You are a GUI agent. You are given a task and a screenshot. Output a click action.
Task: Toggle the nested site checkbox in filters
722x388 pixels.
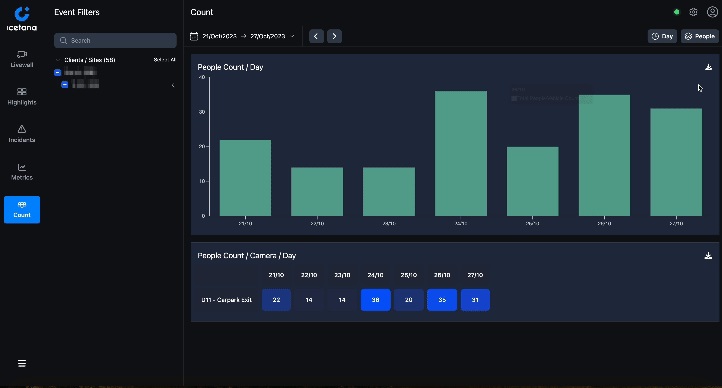point(64,84)
